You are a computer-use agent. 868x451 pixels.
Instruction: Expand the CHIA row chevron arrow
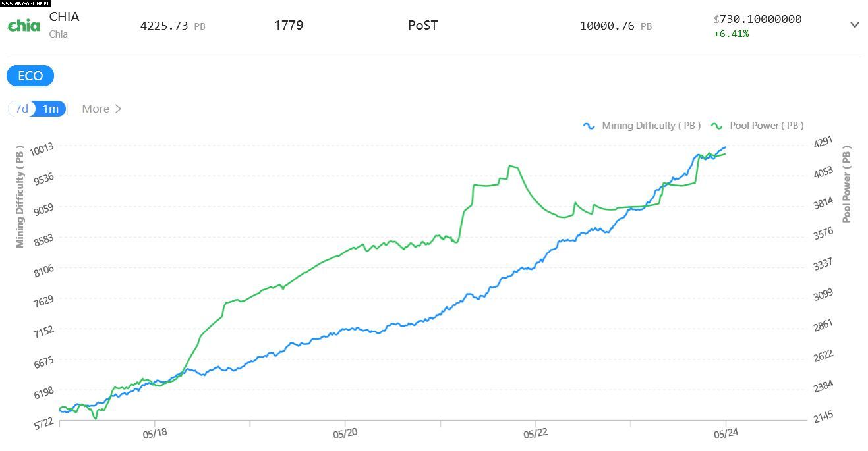tap(855, 25)
